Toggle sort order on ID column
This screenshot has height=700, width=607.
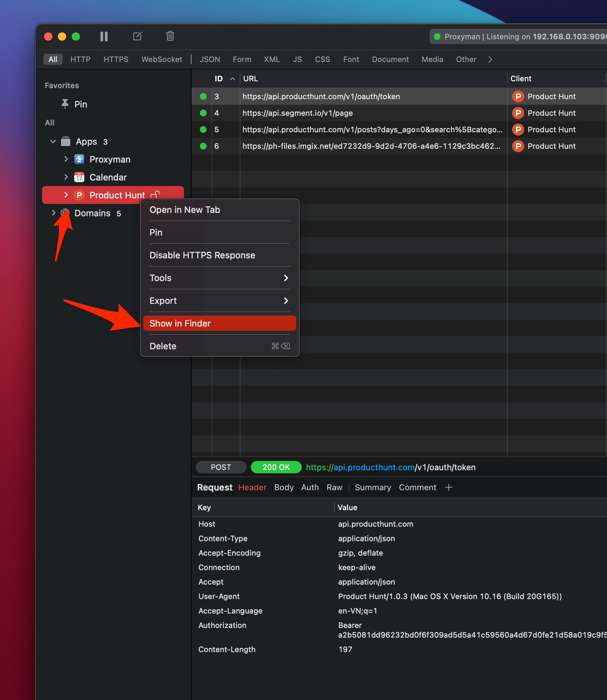pos(233,79)
